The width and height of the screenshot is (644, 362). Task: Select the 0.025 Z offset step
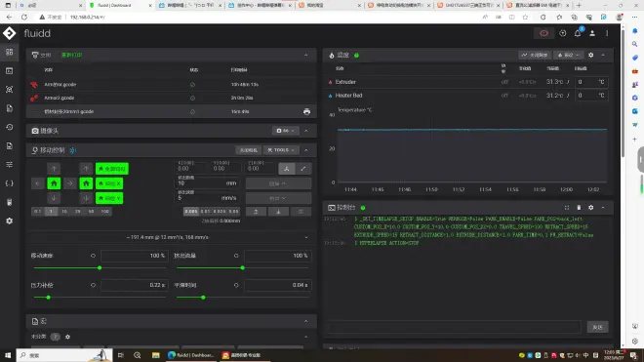coord(220,211)
